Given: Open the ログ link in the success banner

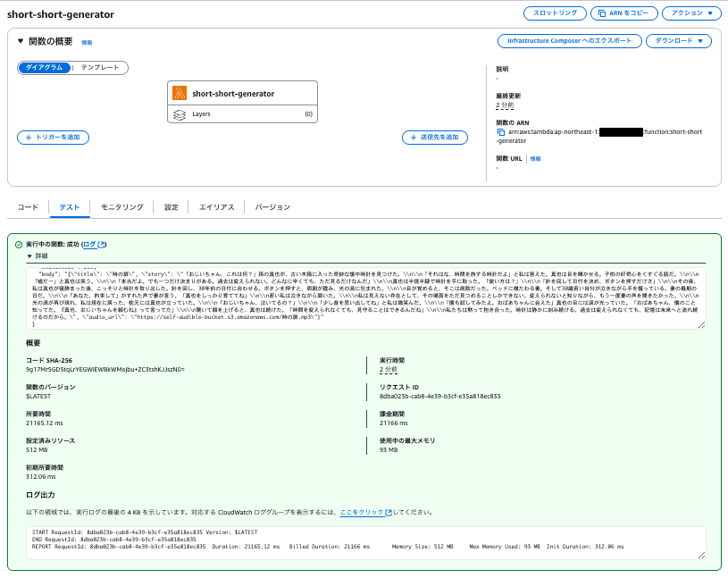Looking at the screenshot, I should (95, 244).
